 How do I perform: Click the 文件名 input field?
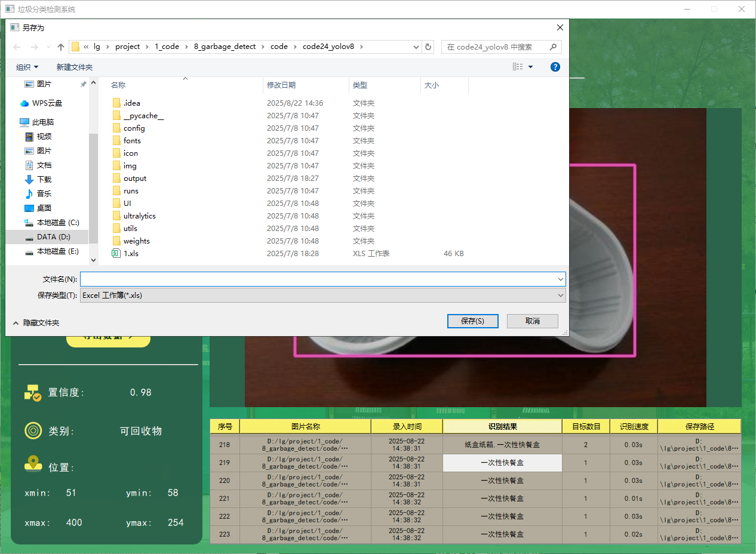pos(318,279)
